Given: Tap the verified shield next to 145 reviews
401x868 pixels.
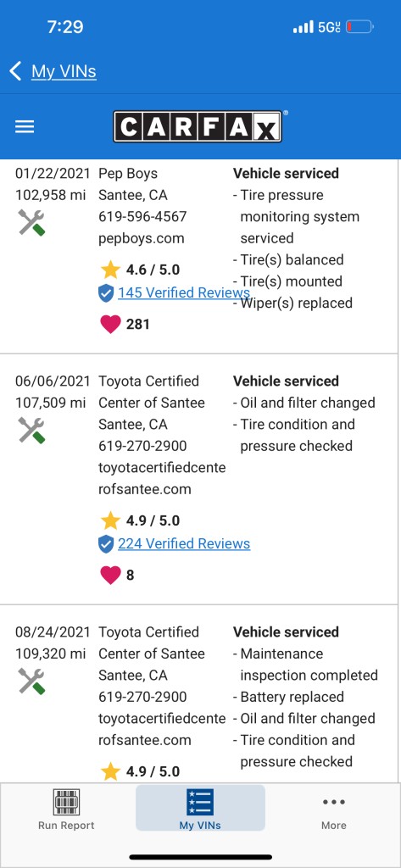Looking at the screenshot, I should [106, 293].
